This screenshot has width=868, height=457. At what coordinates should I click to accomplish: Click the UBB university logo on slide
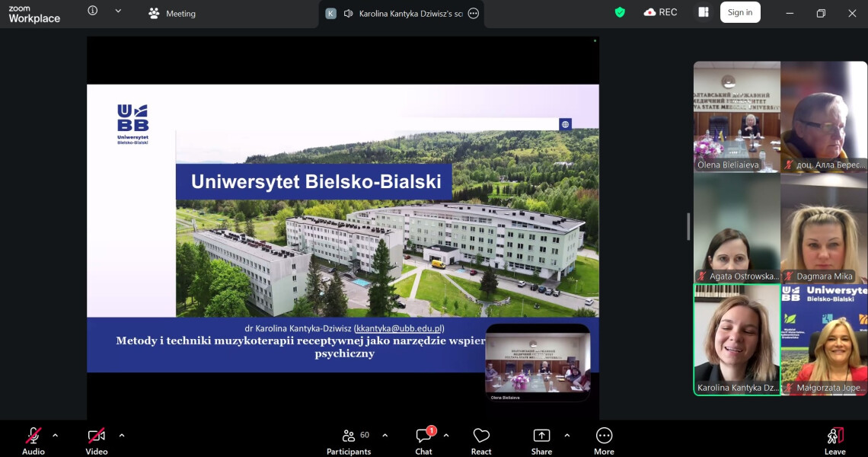[x=132, y=124]
